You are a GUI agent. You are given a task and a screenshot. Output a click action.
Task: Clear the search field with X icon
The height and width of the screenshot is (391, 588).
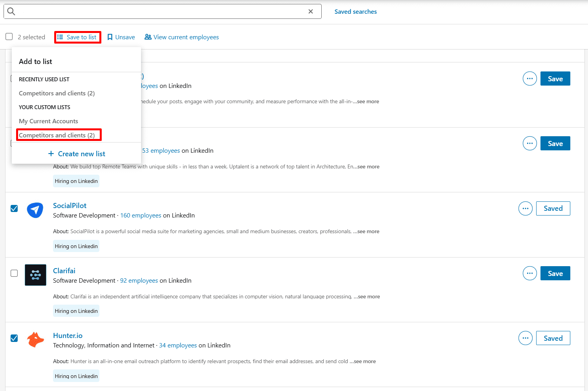point(311,11)
